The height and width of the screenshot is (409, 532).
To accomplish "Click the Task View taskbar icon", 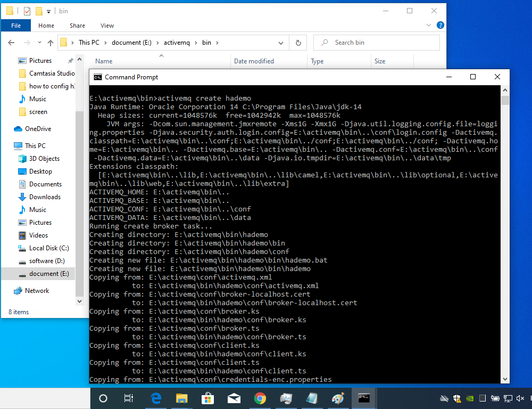I will (x=129, y=398).
